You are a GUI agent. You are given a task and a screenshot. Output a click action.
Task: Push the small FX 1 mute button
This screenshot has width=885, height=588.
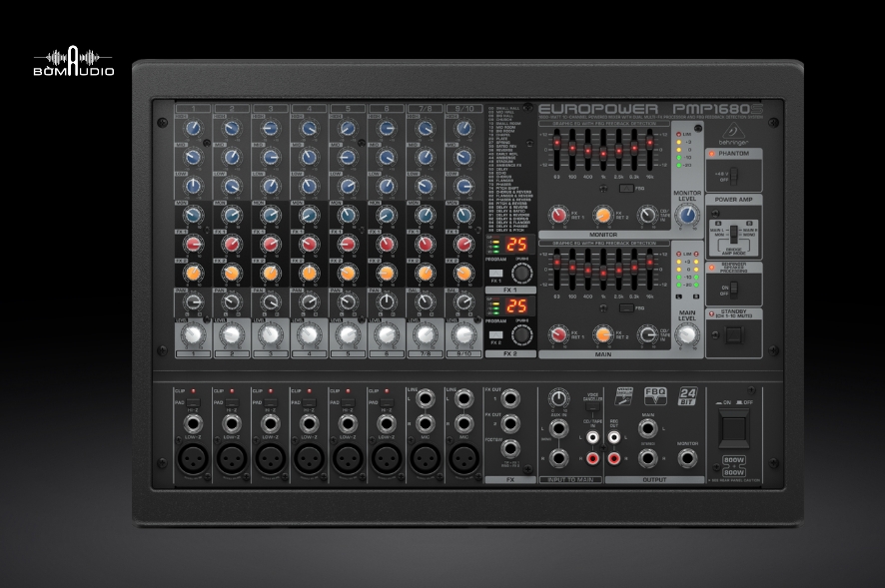(x=495, y=274)
